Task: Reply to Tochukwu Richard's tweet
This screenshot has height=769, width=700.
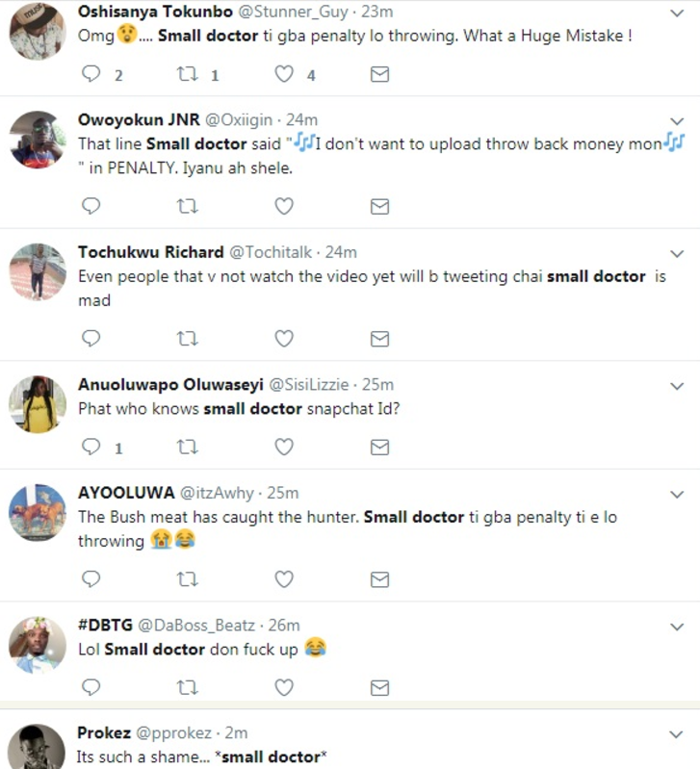Action: [91, 338]
